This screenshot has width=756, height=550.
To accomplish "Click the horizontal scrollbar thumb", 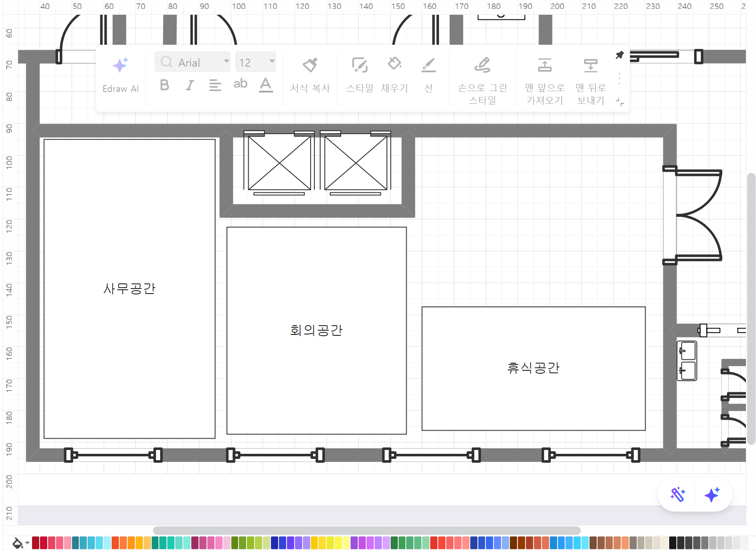I will pyautogui.click(x=367, y=531).
